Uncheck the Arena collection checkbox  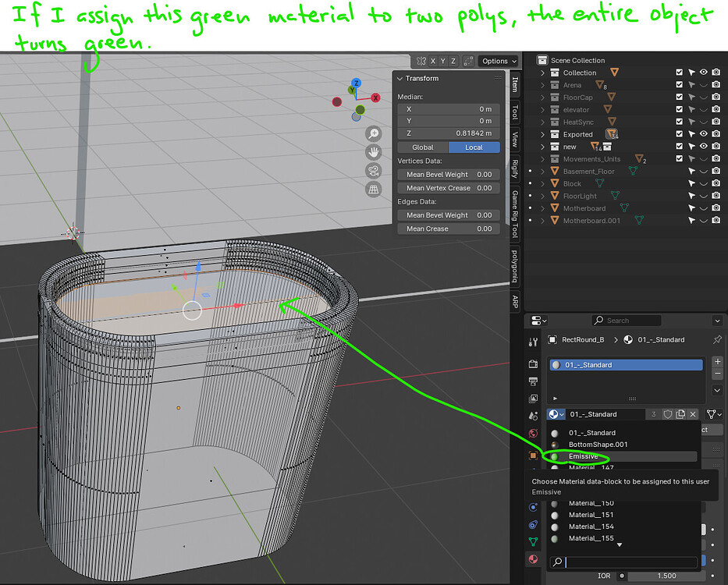(680, 84)
